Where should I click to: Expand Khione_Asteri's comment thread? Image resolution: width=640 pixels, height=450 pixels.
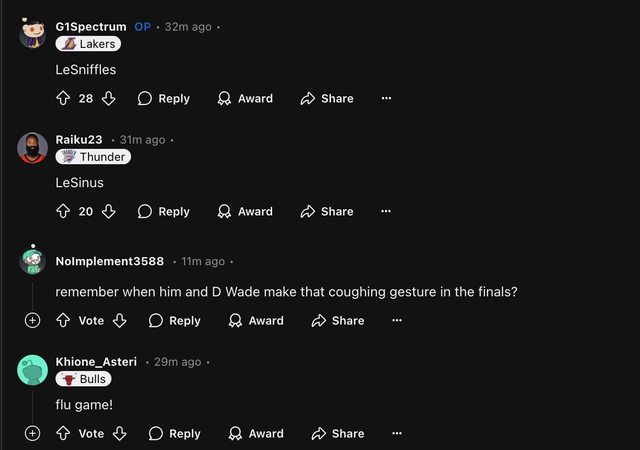32,433
